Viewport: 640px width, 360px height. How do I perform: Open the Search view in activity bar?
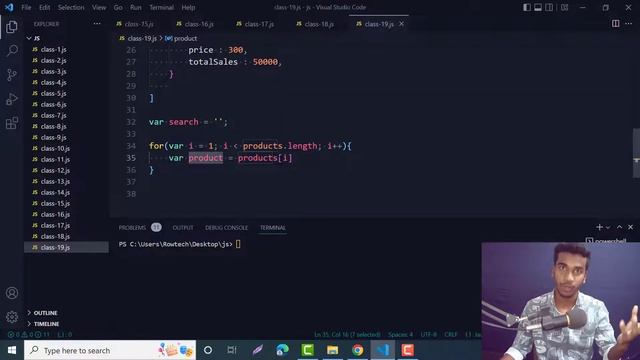pos(12,51)
